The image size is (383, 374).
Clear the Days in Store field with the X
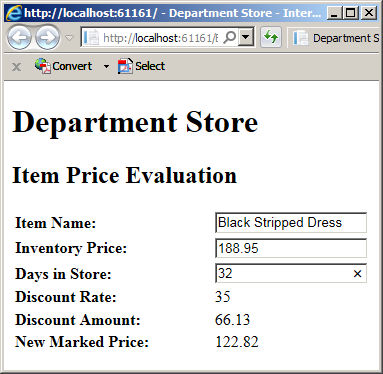pyautogui.click(x=357, y=274)
